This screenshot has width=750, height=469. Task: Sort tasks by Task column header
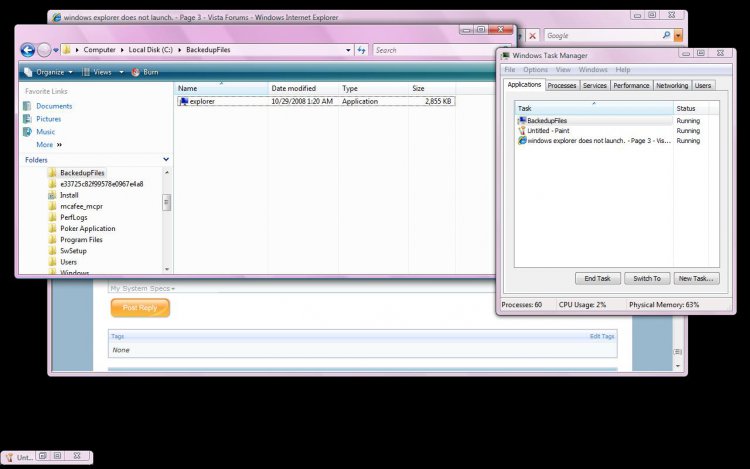[594, 109]
